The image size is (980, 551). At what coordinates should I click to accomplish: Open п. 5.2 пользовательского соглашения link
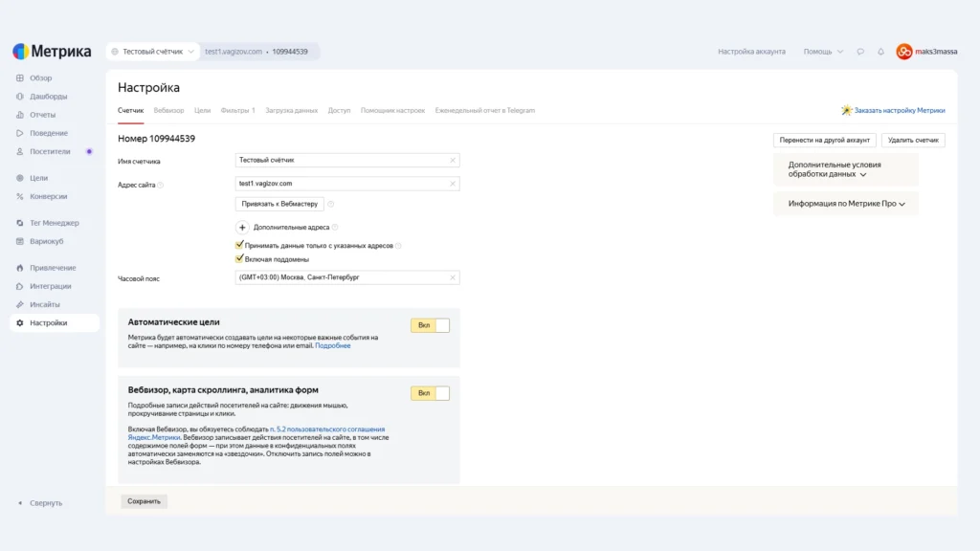click(327, 430)
